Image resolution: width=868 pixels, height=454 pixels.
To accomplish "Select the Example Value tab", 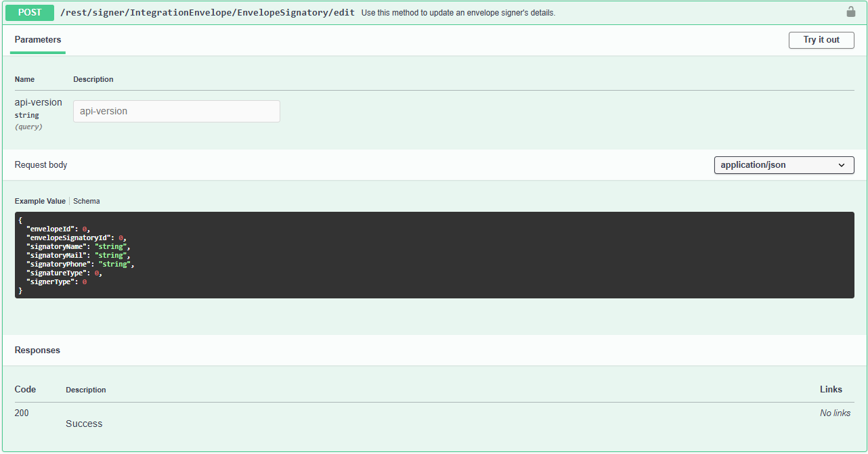I will pyautogui.click(x=40, y=201).
